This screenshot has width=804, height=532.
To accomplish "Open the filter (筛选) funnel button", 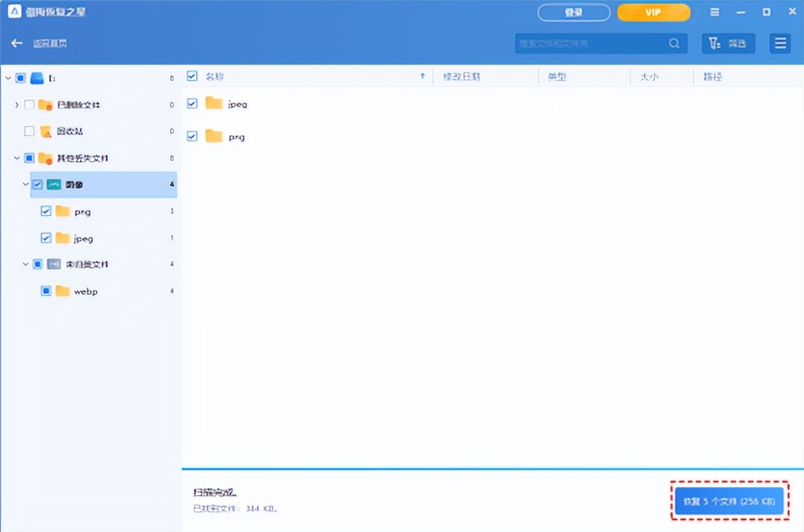I will (728, 44).
